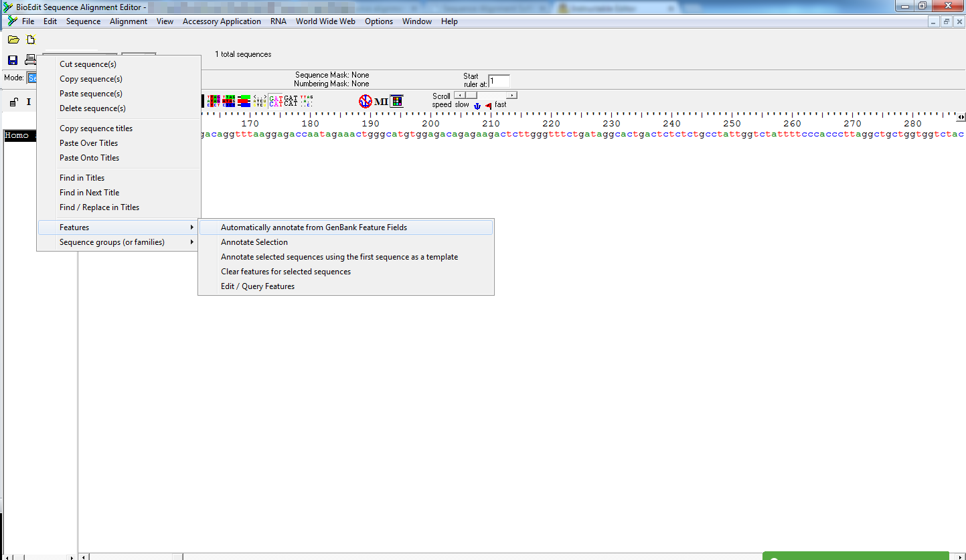Switch to monochrome GAT CAT text view

pos(291,101)
